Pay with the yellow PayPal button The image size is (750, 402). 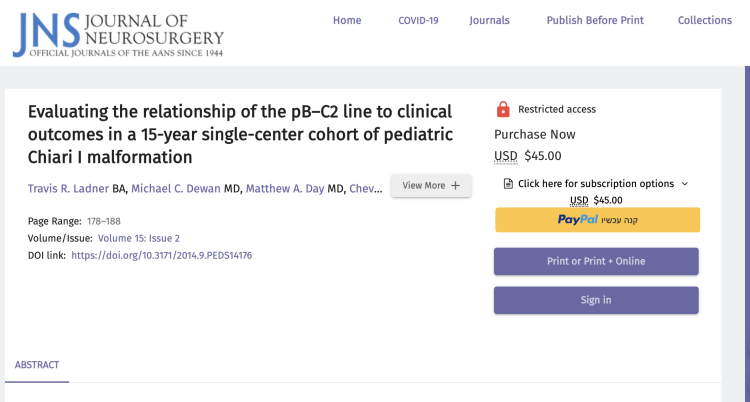click(597, 220)
